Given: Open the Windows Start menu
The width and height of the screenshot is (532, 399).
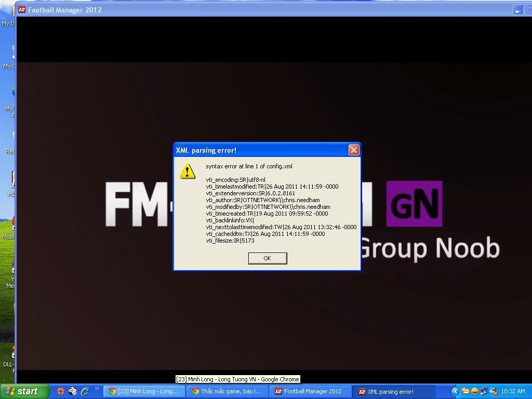Looking at the screenshot, I should coord(24,391).
